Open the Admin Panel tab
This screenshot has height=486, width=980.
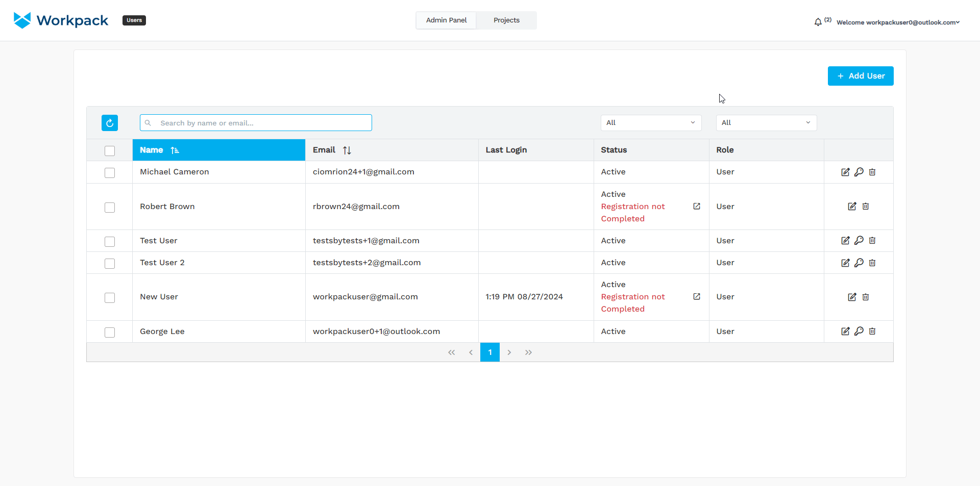[446, 20]
